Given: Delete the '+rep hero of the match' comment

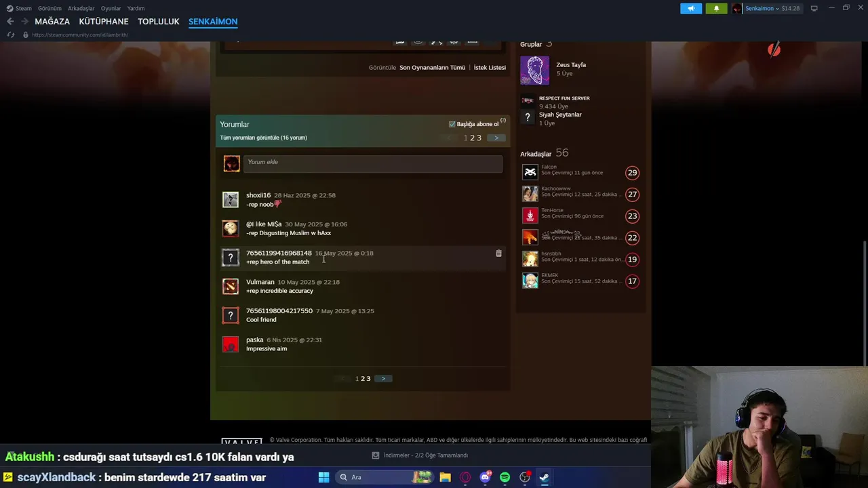Looking at the screenshot, I should tap(498, 253).
